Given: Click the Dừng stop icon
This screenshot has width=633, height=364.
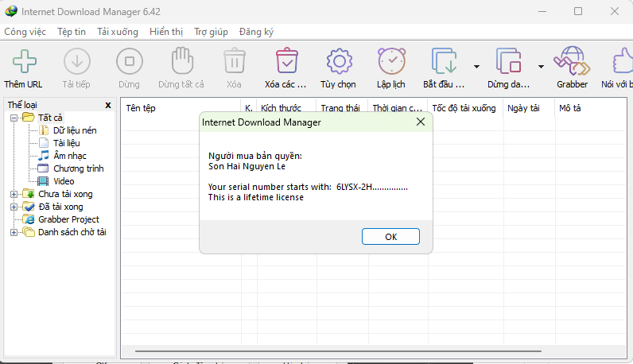Looking at the screenshot, I should pyautogui.click(x=129, y=61).
